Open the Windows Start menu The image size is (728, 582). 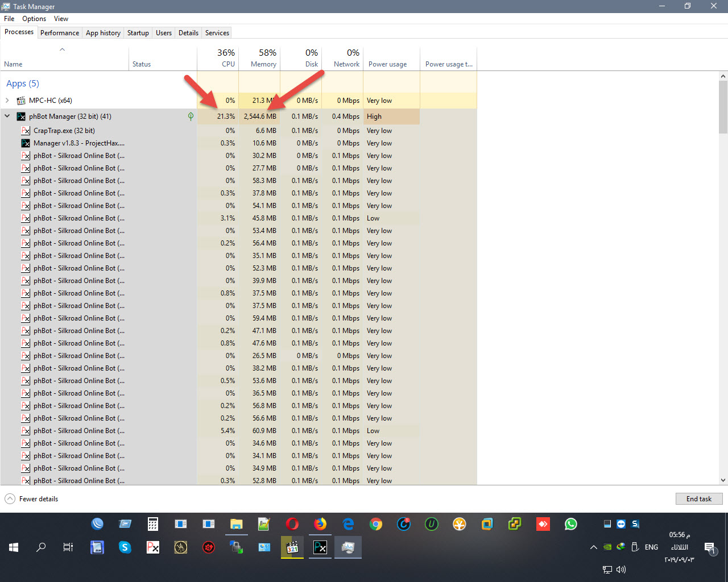coord(14,547)
